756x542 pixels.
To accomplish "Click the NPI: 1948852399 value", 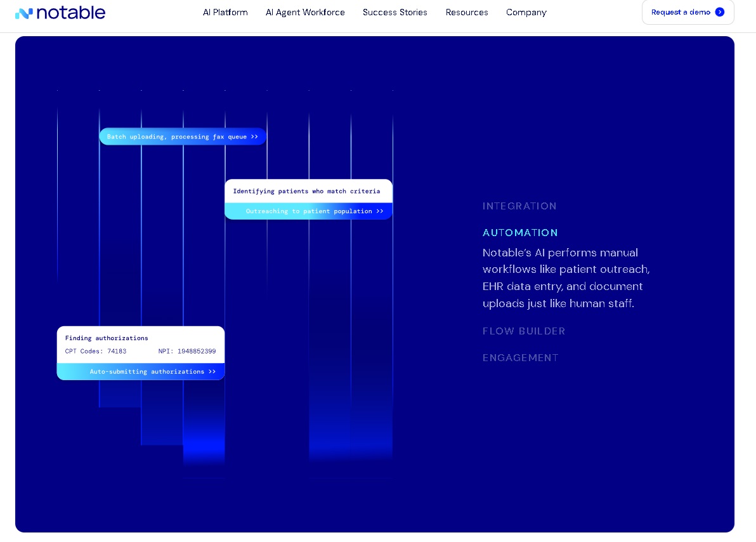I will [187, 351].
